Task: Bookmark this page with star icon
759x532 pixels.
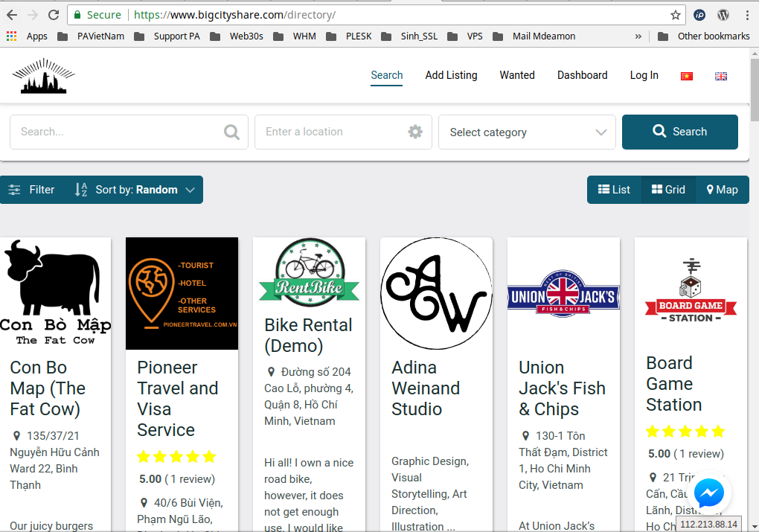Action: click(x=675, y=15)
